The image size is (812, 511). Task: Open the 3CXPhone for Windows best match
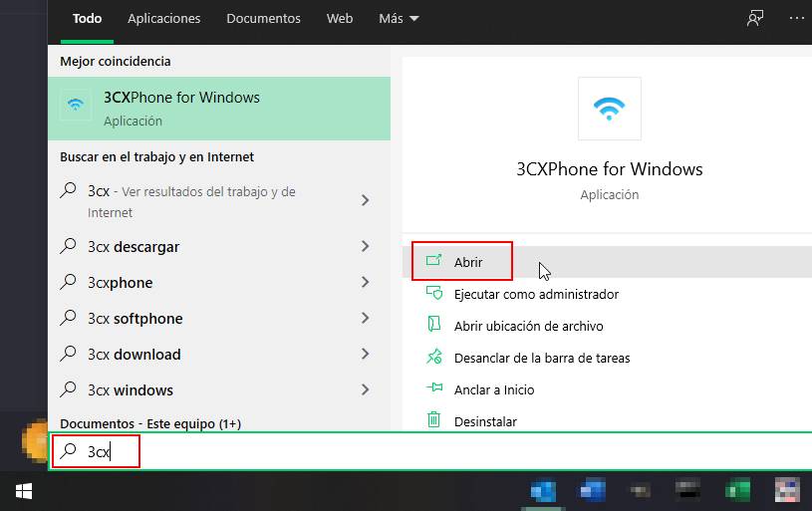219,109
